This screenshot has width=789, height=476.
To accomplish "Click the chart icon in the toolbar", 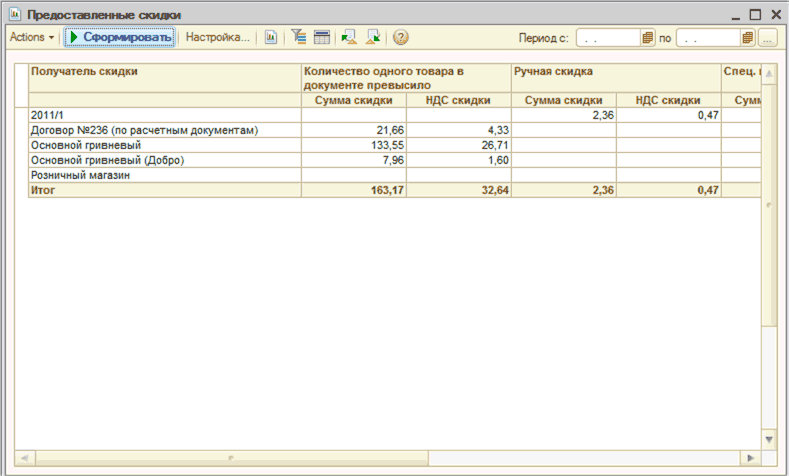I will tap(270, 38).
